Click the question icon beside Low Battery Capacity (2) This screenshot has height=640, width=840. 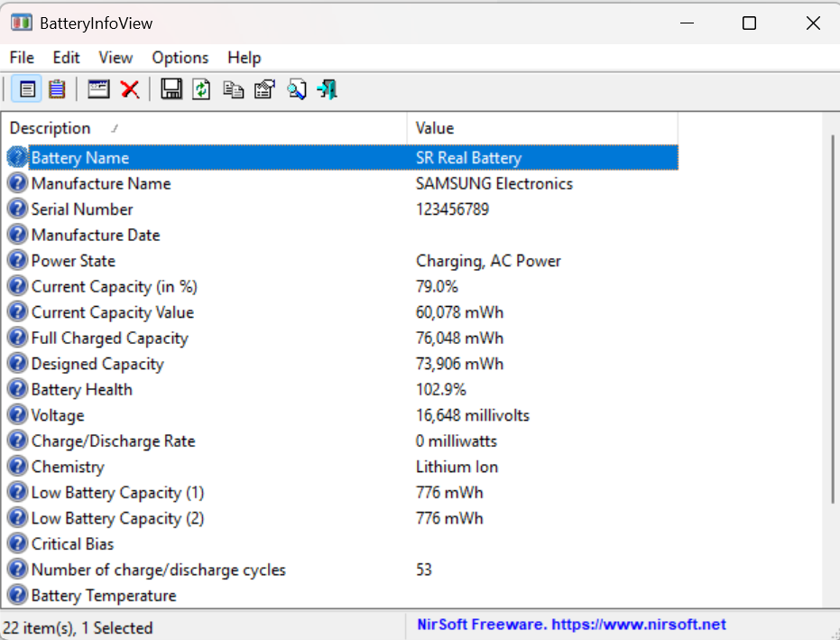click(17, 517)
